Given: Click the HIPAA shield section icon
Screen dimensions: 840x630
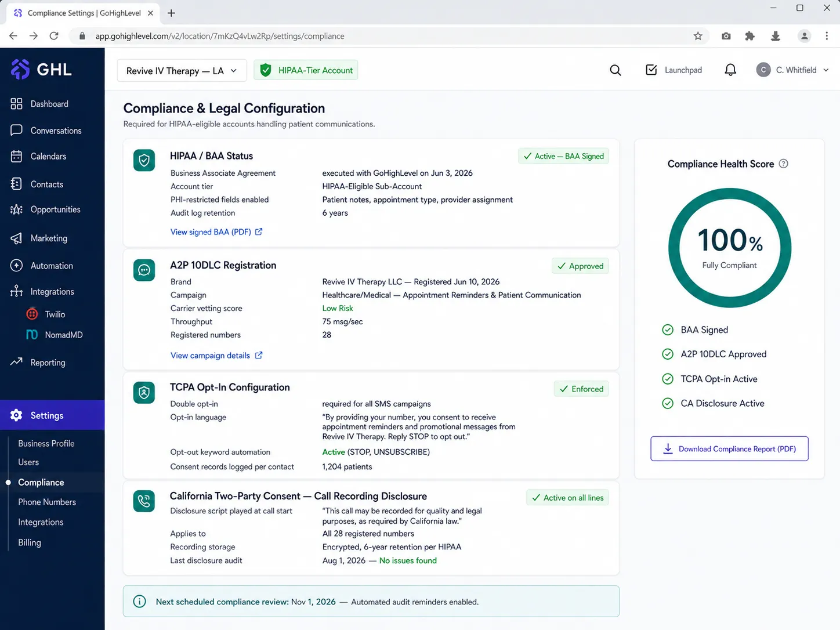Looking at the screenshot, I should [x=144, y=160].
